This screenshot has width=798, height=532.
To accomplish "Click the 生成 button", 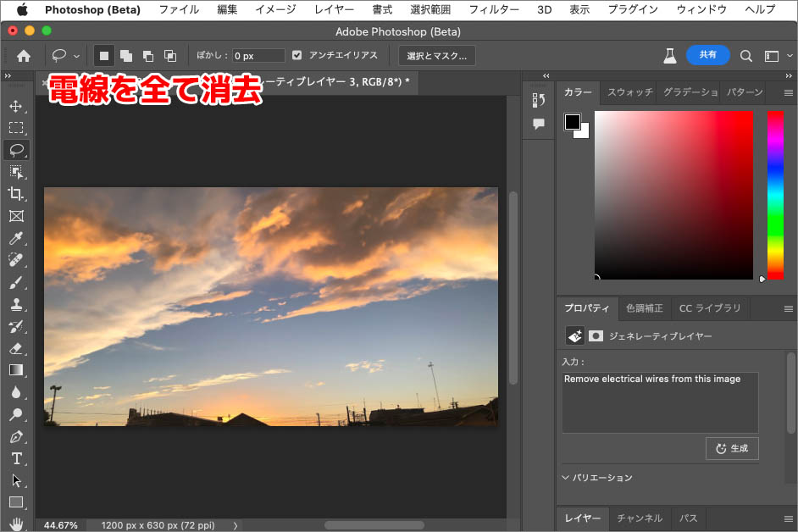I will (x=732, y=448).
